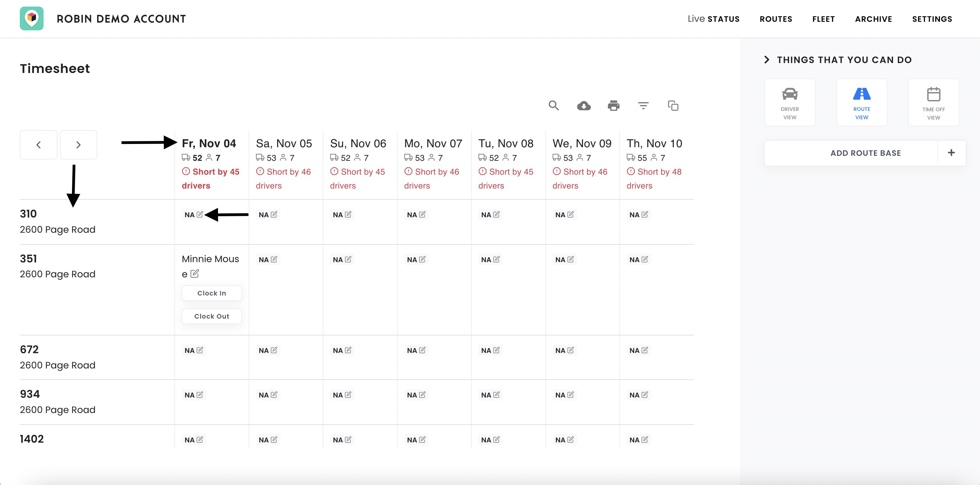
Task: Select Route View tile
Action: pyautogui.click(x=861, y=102)
